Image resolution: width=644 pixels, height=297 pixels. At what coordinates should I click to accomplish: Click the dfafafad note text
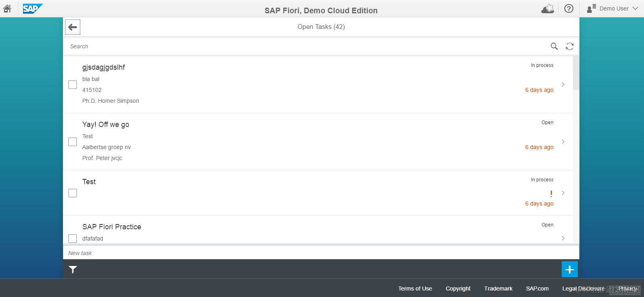tap(93, 239)
